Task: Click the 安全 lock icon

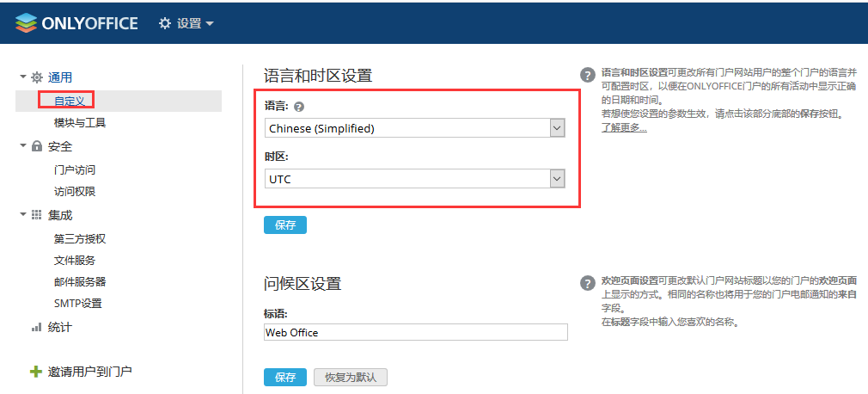Action: click(37, 146)
